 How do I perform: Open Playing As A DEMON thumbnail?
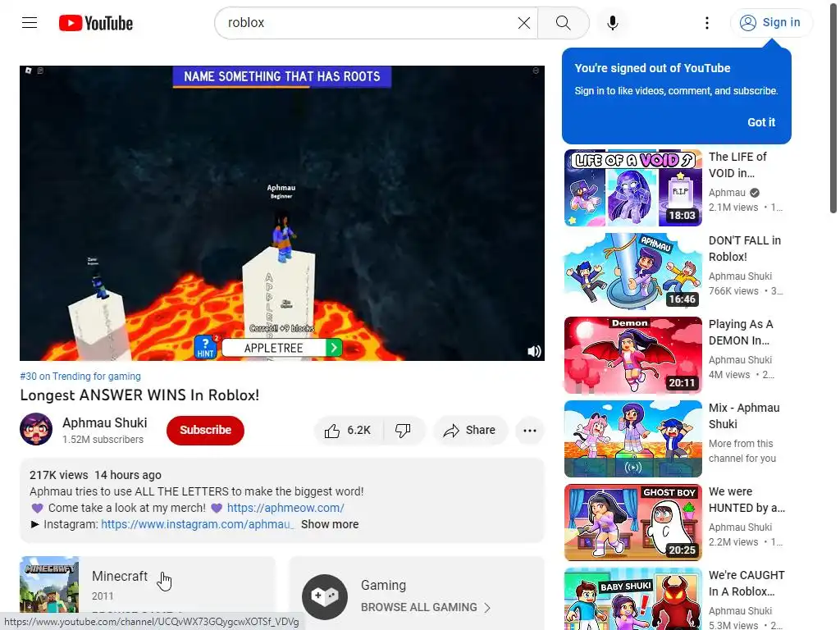coord(632,355)
